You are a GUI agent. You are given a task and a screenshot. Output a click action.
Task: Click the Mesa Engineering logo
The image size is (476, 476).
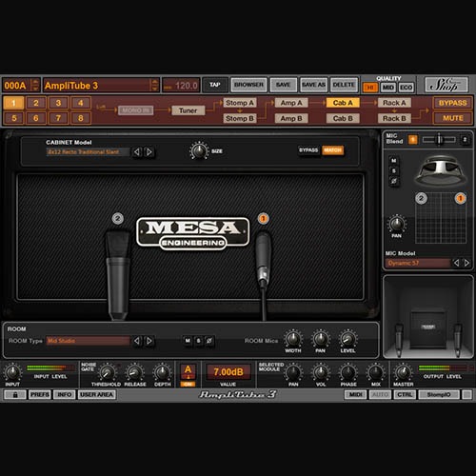(193, 233)
